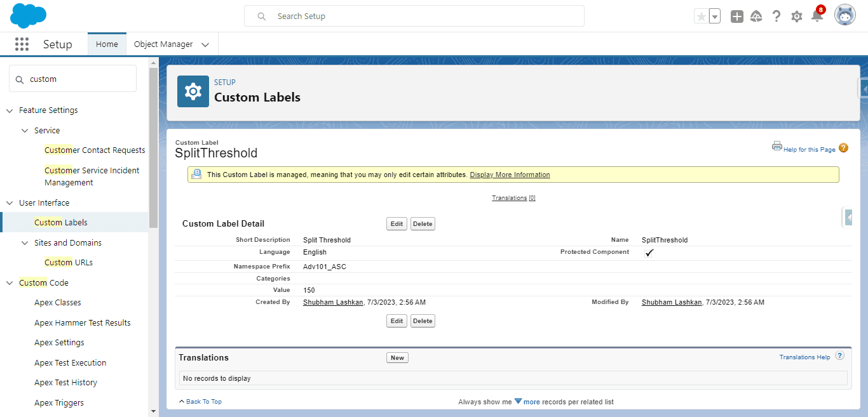
Task: Collapse the Sites and Domains node
Action: coord(25,243)
